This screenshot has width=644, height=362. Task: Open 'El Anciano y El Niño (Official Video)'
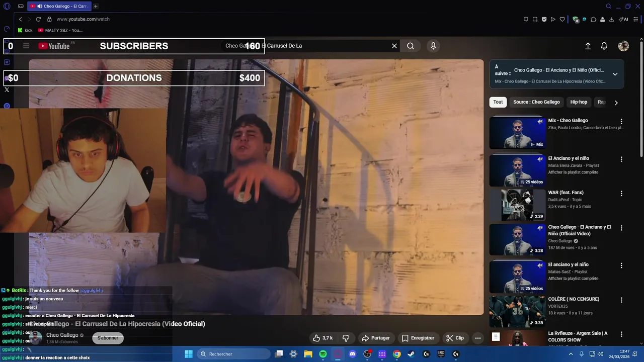(580, 230)
